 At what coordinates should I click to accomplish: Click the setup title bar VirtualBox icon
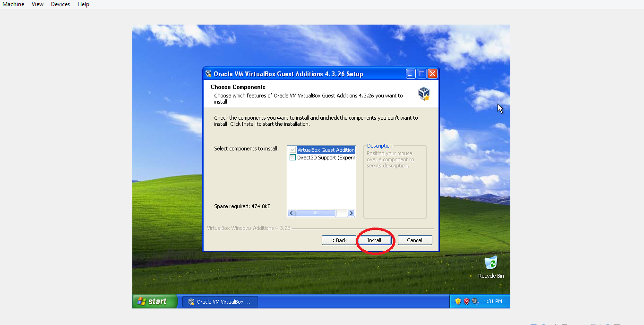[208, 74]
